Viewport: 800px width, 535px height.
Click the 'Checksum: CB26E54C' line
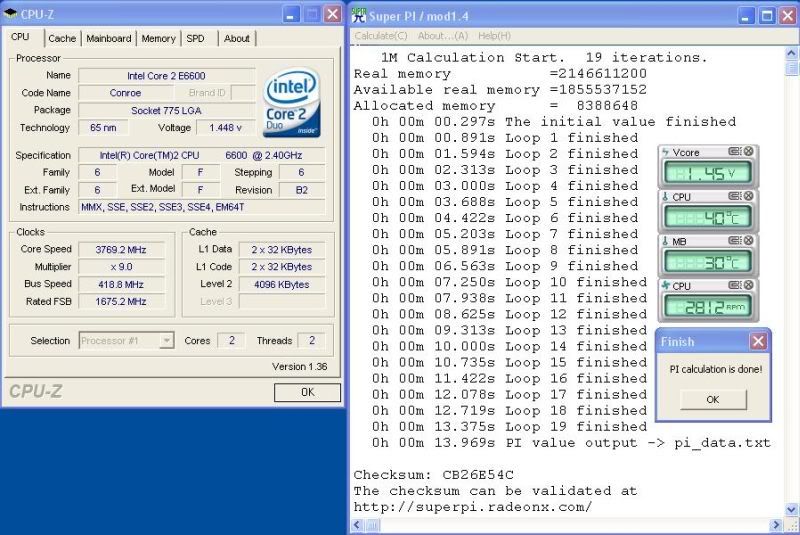(x=434, y=475)
